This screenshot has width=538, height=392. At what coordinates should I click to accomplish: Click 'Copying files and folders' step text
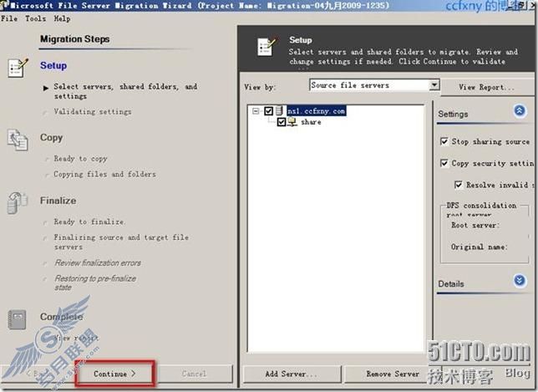point(104,174)
